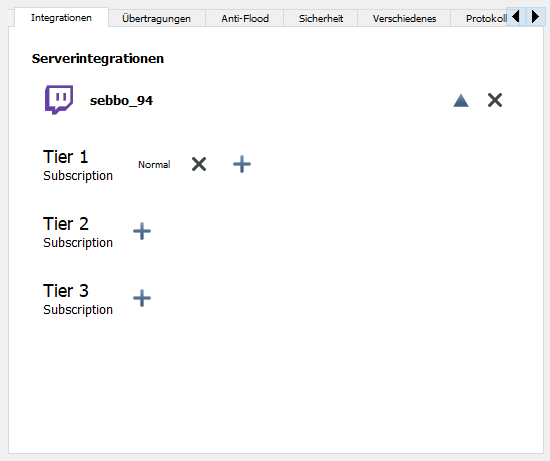Viewport: 550px width, 461px height.
Task: Switch to the Integrationen tab
Action: point(61,18)
